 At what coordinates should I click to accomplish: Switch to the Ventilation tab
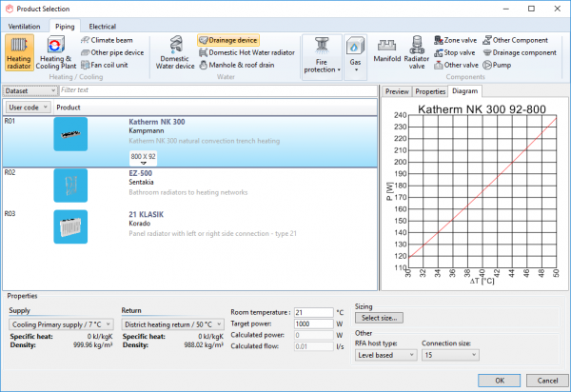click(x=25, y=26)
